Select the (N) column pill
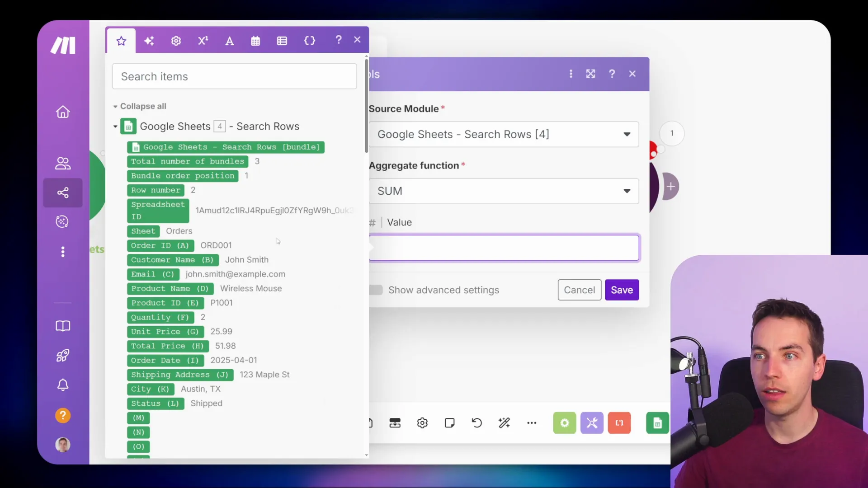The image size is (868, 488). tap(138, 433)
